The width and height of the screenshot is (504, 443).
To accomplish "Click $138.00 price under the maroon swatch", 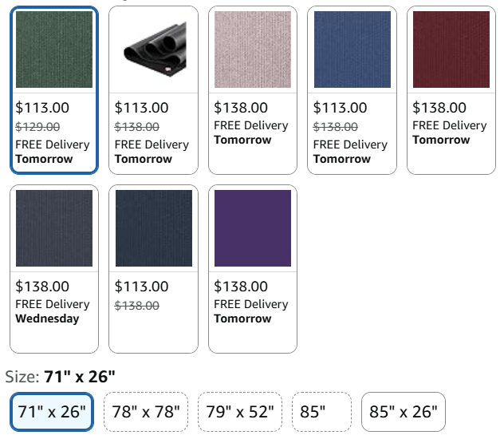I will (x=439, y=108).
